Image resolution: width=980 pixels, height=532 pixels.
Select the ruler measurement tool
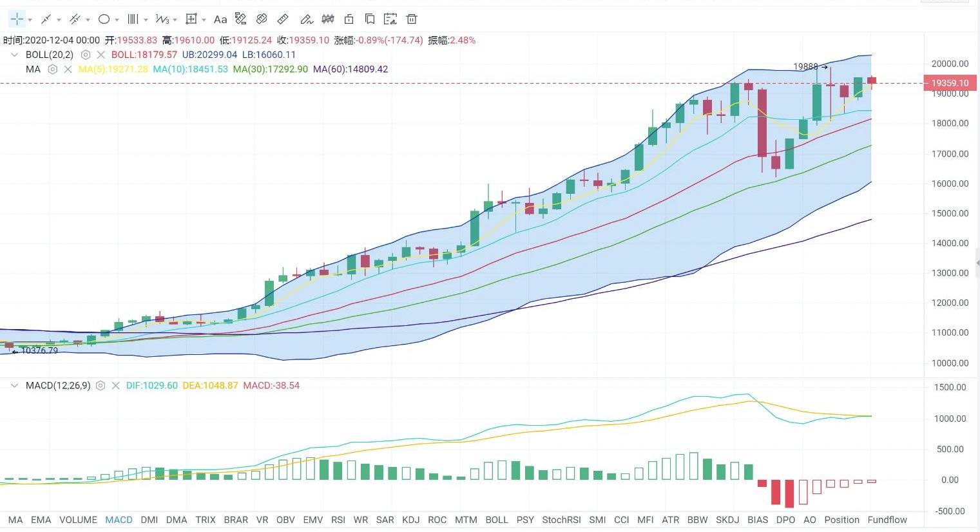click(283, 19)
